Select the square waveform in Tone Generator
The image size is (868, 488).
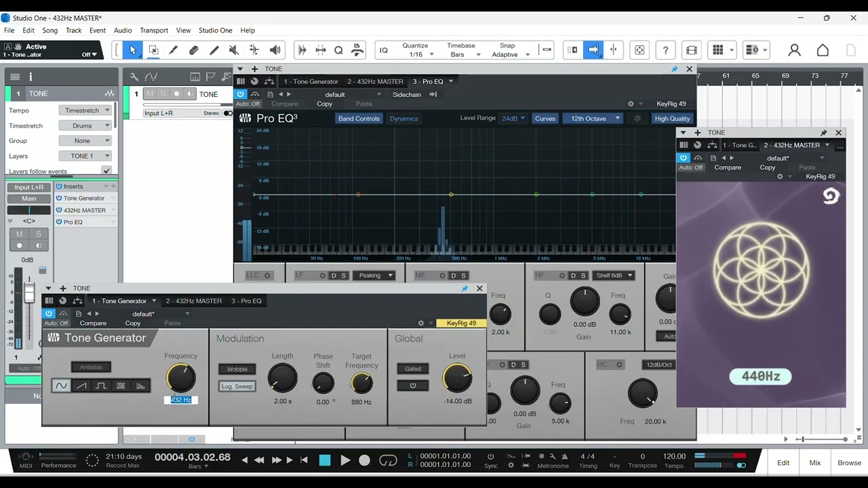pyautogui.click(x=101, y=386)
